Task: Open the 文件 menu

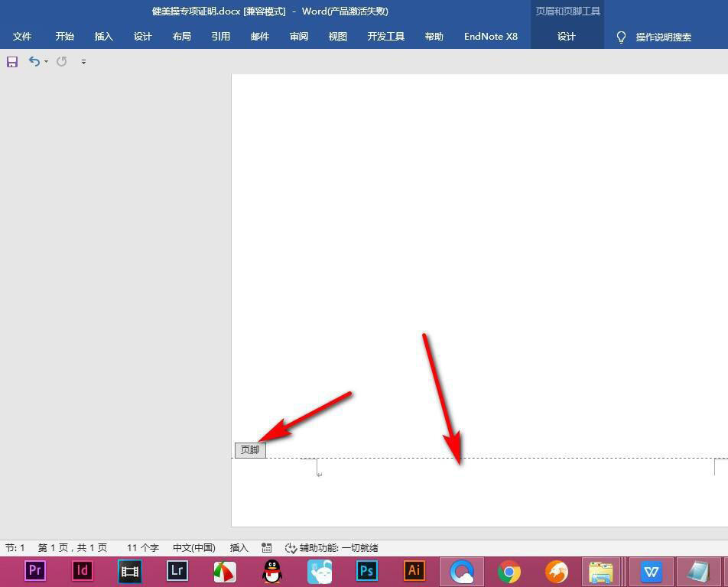Action: (22, 36)
